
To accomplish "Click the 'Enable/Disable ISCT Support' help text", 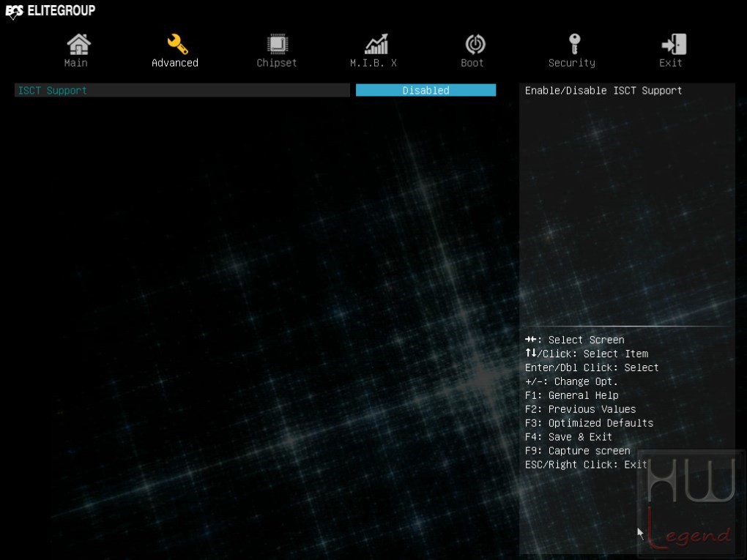I will 603,91.
